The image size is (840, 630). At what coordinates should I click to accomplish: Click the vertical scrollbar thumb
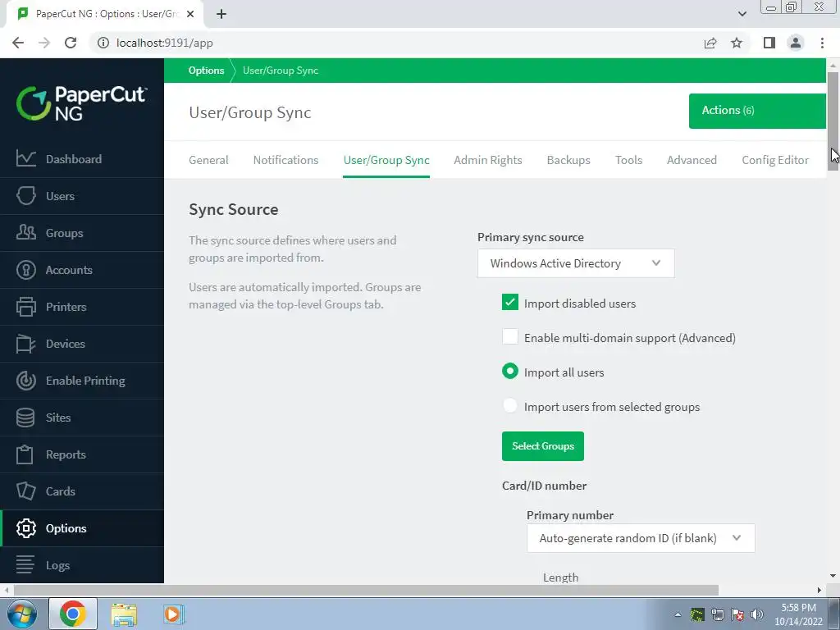pyautogui.click(x=833, y=121)
